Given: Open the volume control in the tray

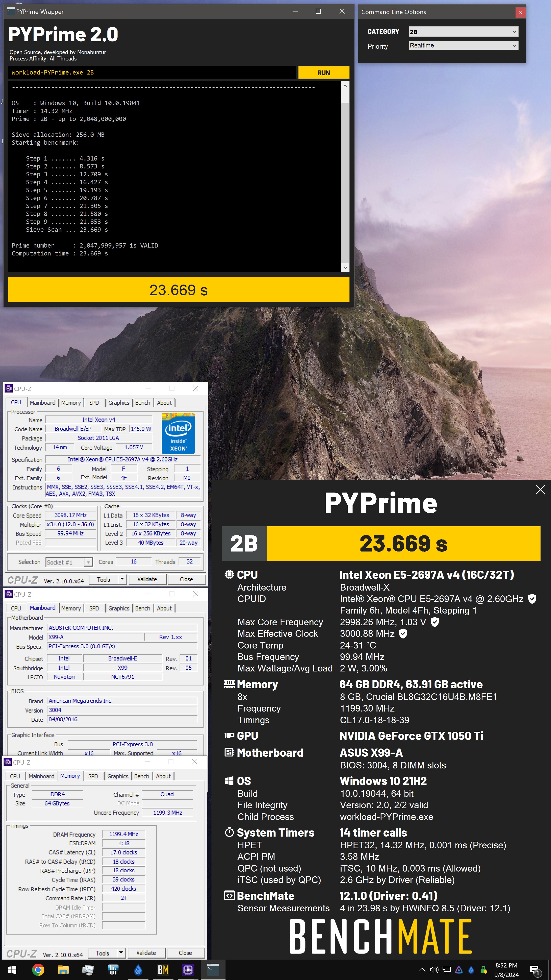Looking at the screenshot, I should click(434, 970).
